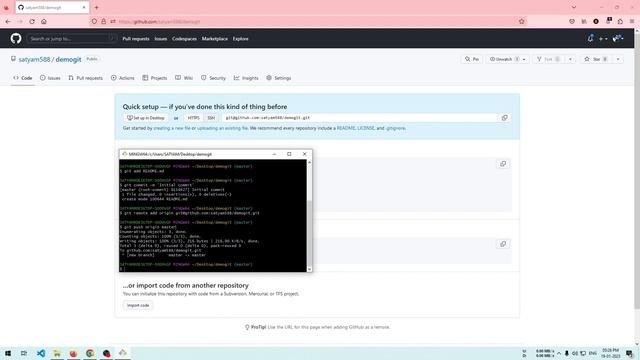
Task: Copy the clone URL to clipboard
Action: 504,118
